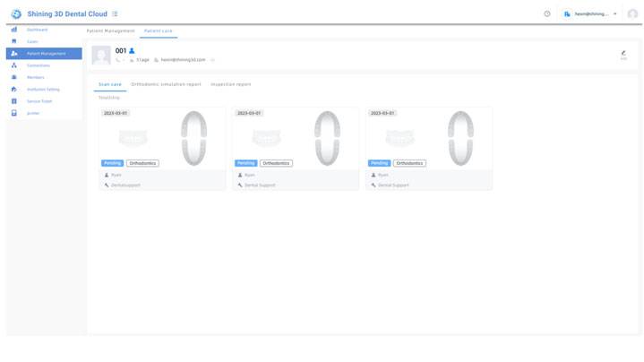Click the wrench icon on the last card

374,185
